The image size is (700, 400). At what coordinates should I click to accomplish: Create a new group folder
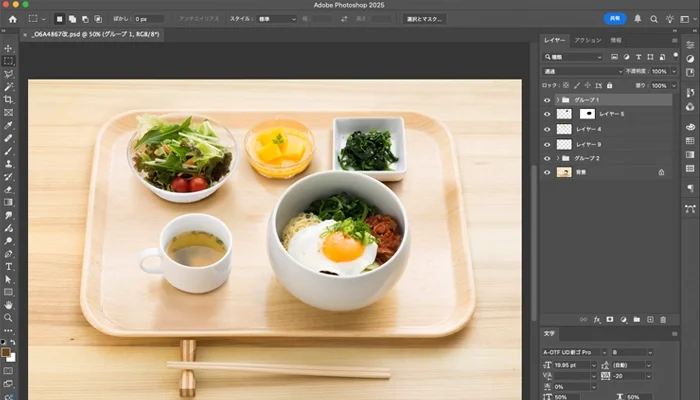pyautogui.click(x=637, y=320)
